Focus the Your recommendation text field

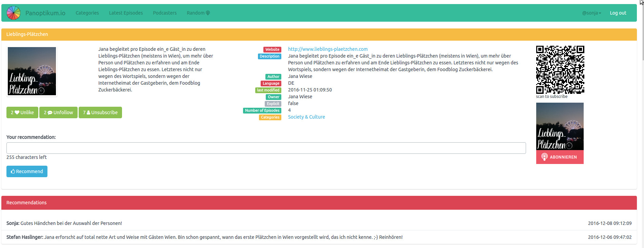tap(266, 148)
